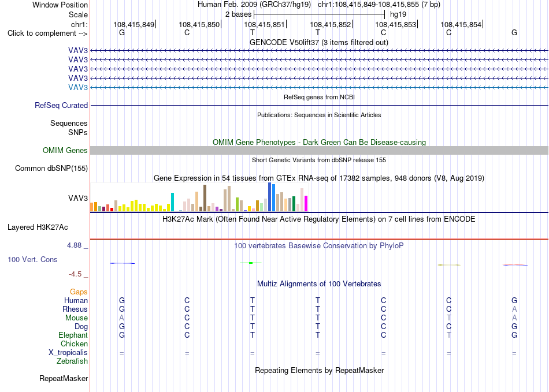Open the 'OMIM Genes' track label
The height and width of the screenshot is (392, 549).
(65, 150)
